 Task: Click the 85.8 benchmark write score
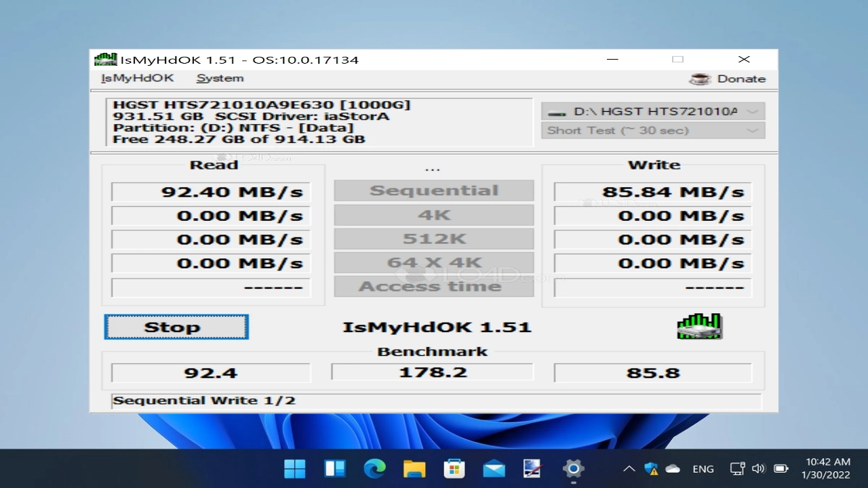click(653, 373)
